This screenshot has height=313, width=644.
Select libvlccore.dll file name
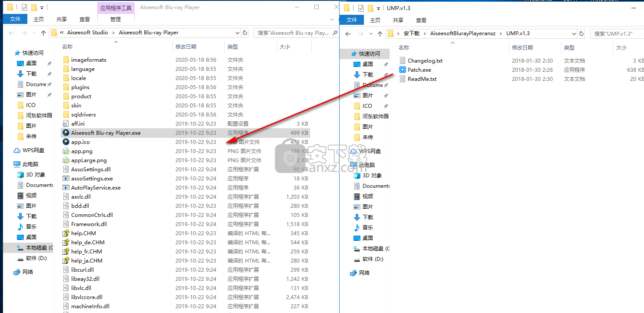[87, 297]
